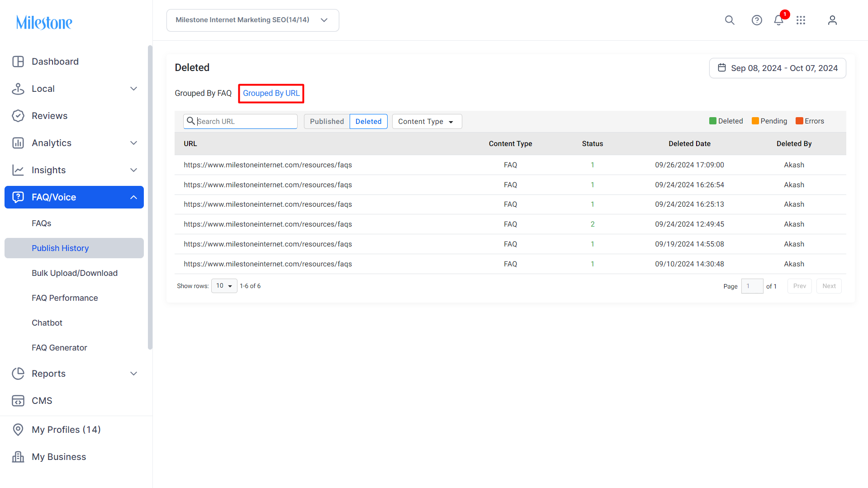Click the Next page button
The height and width of the screenshot is (488, 868).
click(829, 286)
